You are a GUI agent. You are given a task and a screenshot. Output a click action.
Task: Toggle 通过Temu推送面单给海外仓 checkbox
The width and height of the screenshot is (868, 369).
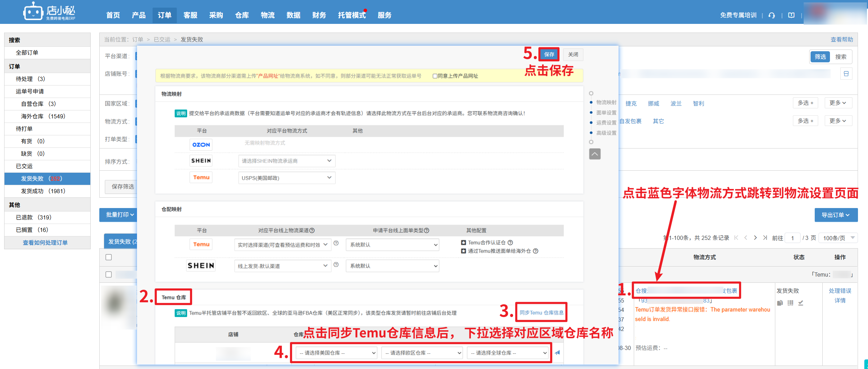coord(464,251)
